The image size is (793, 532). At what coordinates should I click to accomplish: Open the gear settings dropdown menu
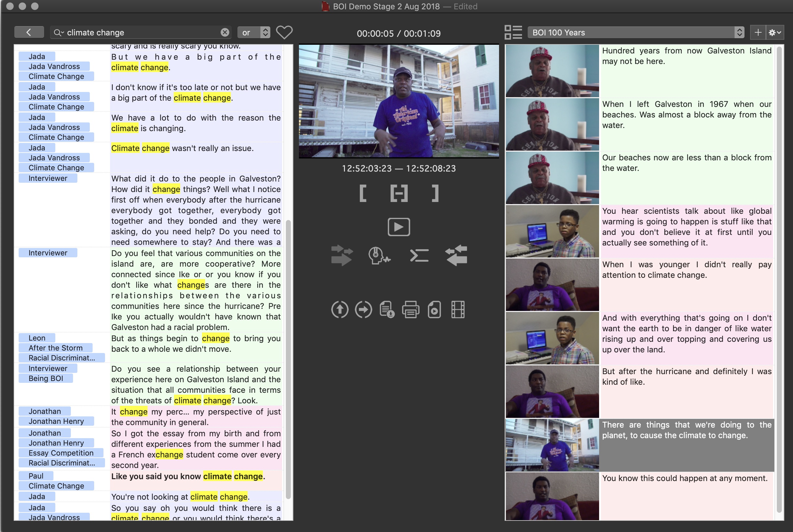click(775, 33)
